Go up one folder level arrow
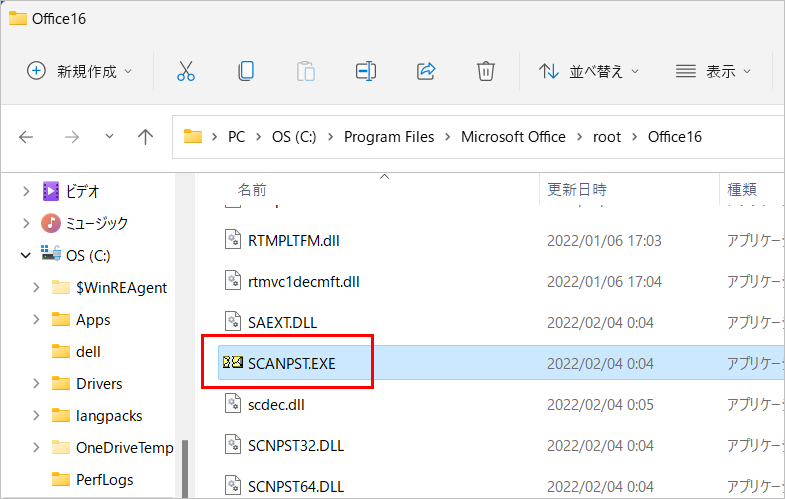Image resolution: width=785 pixels, height=499 pixels. pos(145,137)
